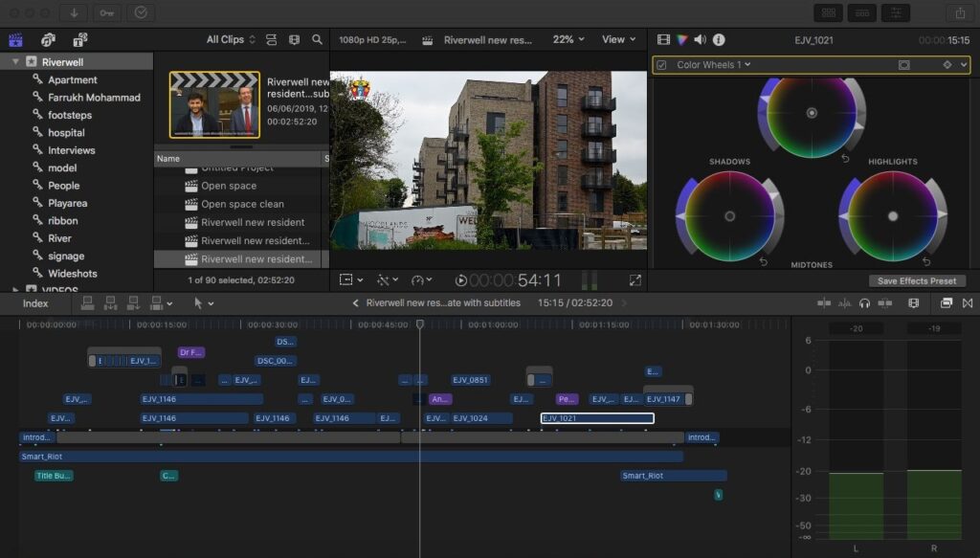This screenshot has width=980, height=558.
Task: Click the share export icon
Action: (x=959, y=12)
